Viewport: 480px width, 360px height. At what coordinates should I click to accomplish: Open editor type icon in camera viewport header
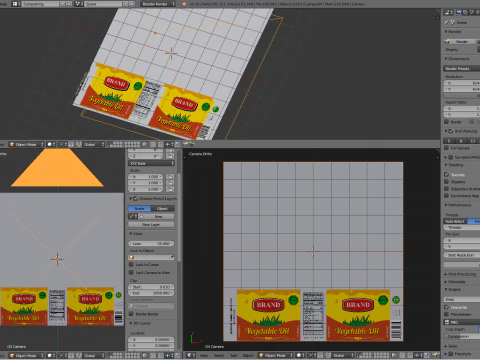click(191, 355)
